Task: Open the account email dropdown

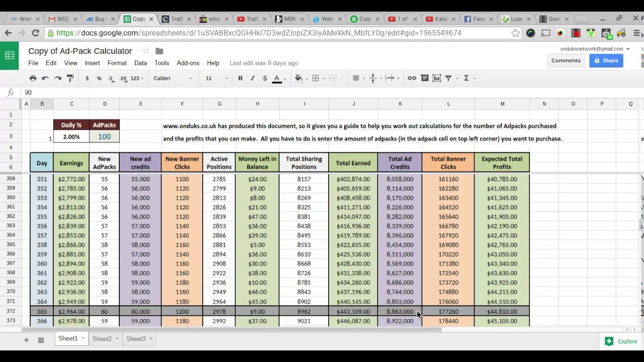Action: point(595,49)
